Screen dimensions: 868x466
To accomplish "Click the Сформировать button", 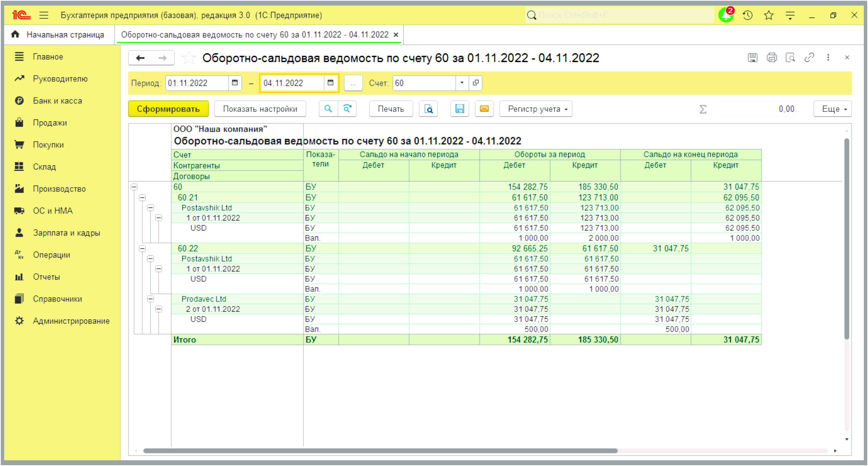I will (168, 109).
